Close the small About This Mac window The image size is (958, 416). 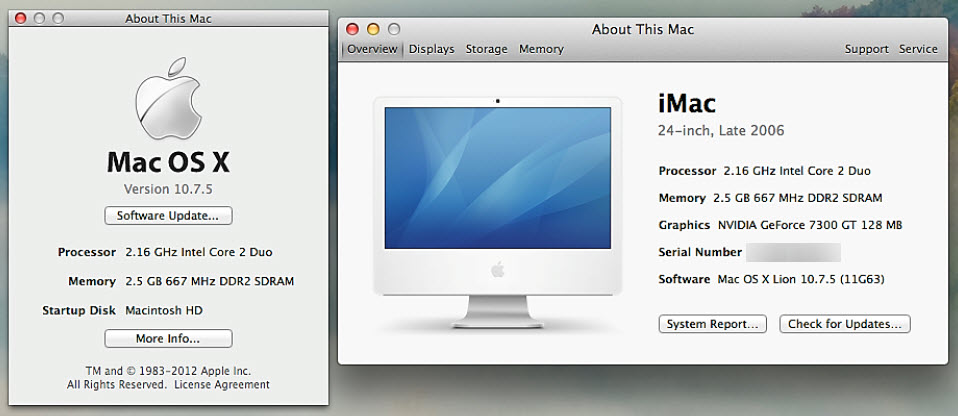[x=20, y=18]
